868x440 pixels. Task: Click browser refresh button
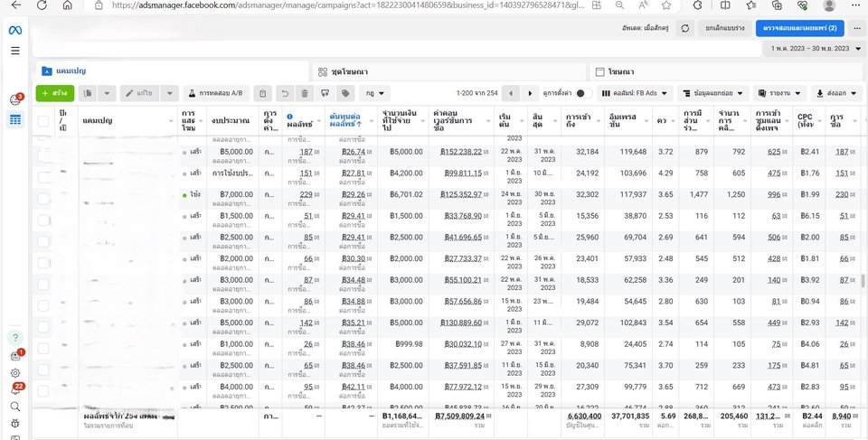coord(42,5)
